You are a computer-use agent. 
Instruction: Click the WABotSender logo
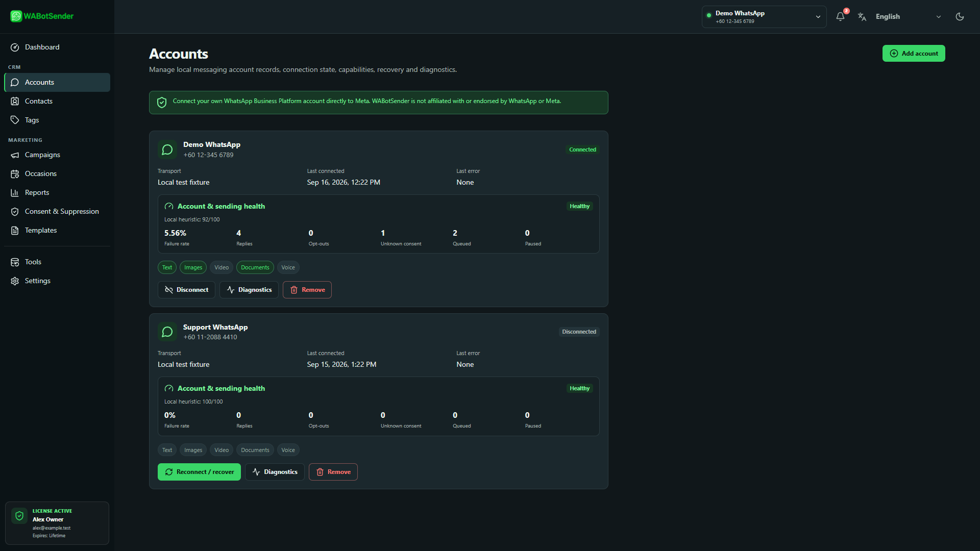[42, 16]
